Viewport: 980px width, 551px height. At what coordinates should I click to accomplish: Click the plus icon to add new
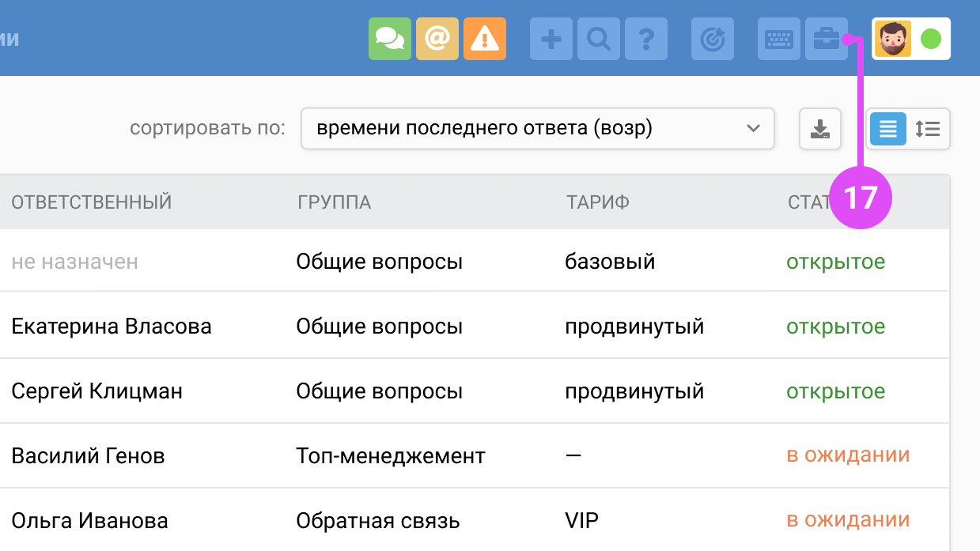(551, 39)
